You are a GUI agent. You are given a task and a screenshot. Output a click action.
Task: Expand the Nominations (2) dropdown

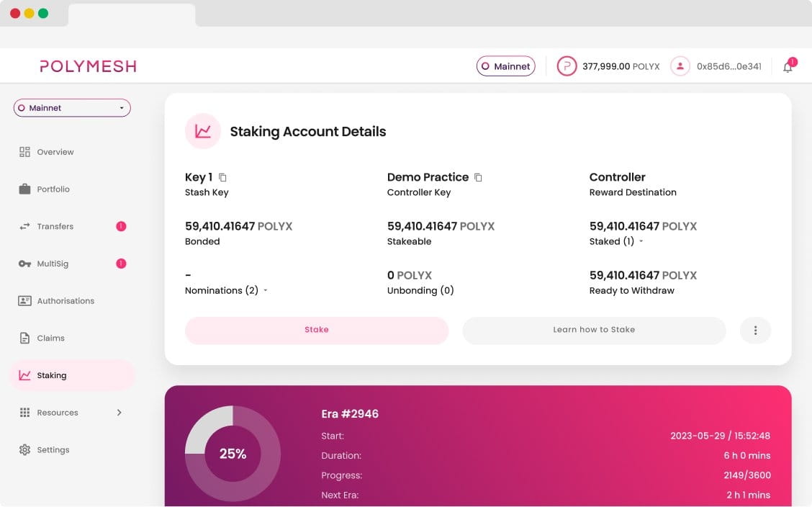pyautogui.click(x=264, y=290)
